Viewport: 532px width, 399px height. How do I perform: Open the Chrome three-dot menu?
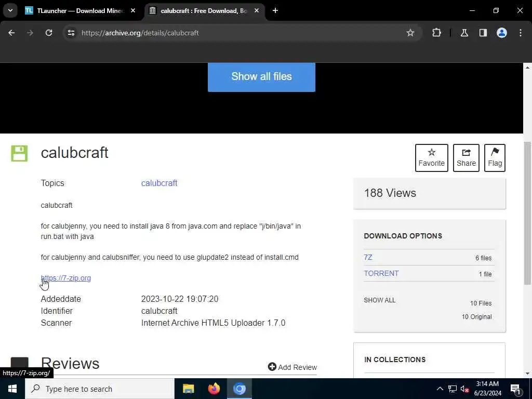coord(521,33)
